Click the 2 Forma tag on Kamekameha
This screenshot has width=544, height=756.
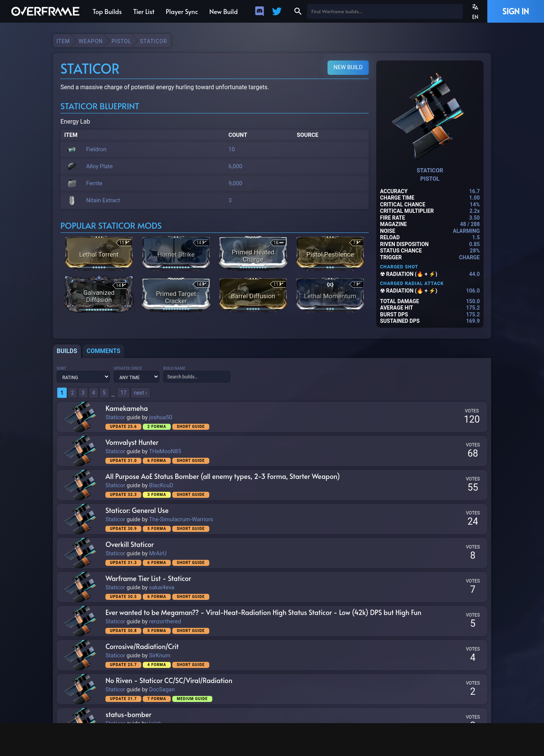[157, 426]
